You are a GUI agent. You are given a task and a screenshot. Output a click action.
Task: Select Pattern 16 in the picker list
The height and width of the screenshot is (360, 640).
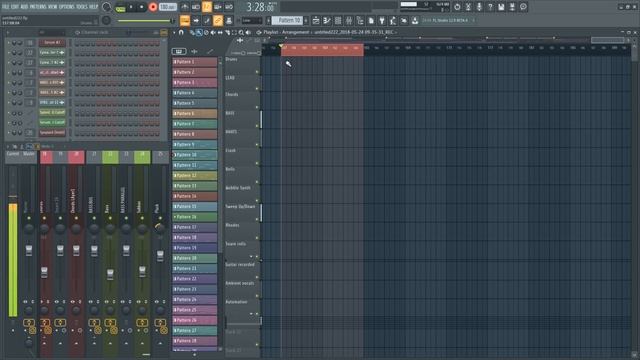pos(195,217)
